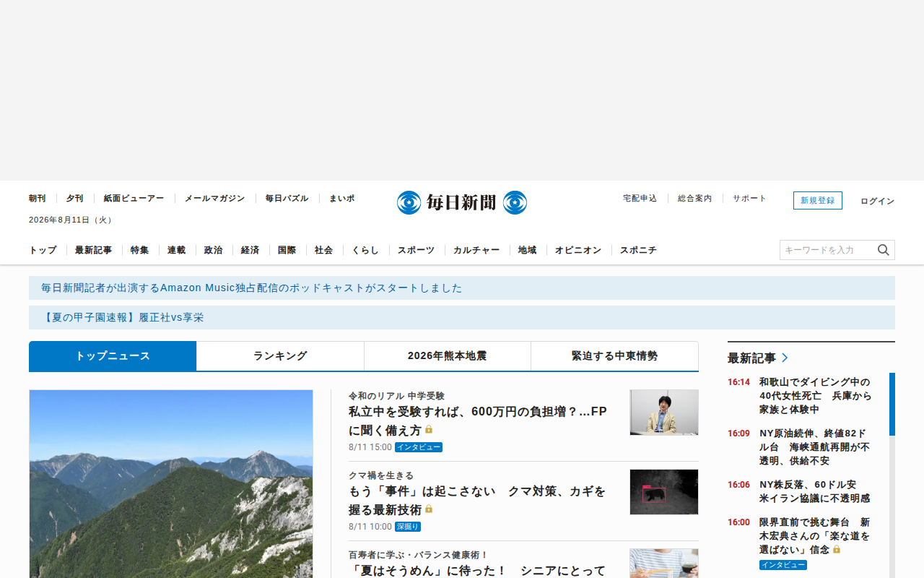Click the インタビュー tag under 私立中 article

[419, 447]
